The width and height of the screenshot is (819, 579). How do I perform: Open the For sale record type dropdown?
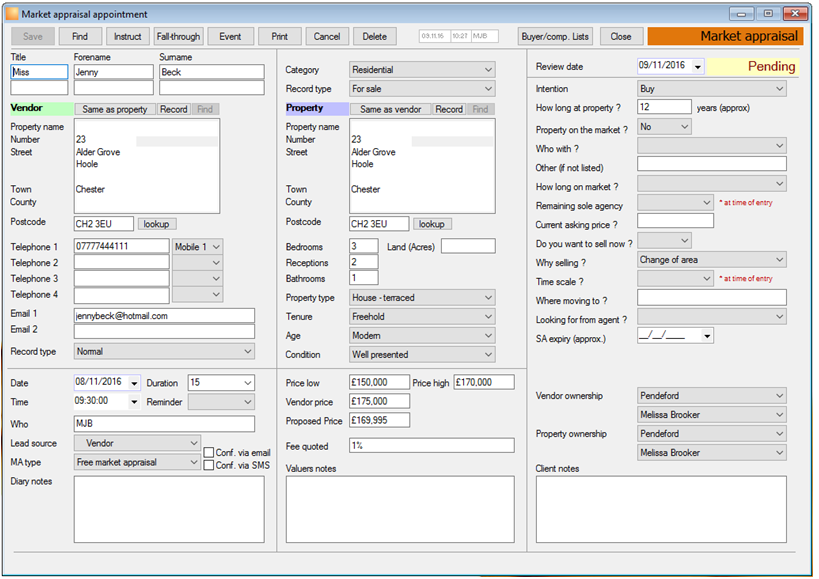coord(422,89)
